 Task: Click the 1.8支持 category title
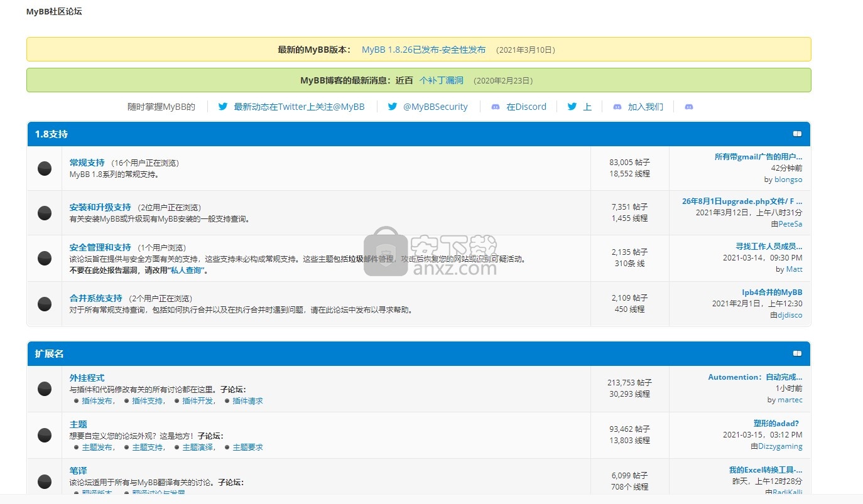tap(52, 134)
